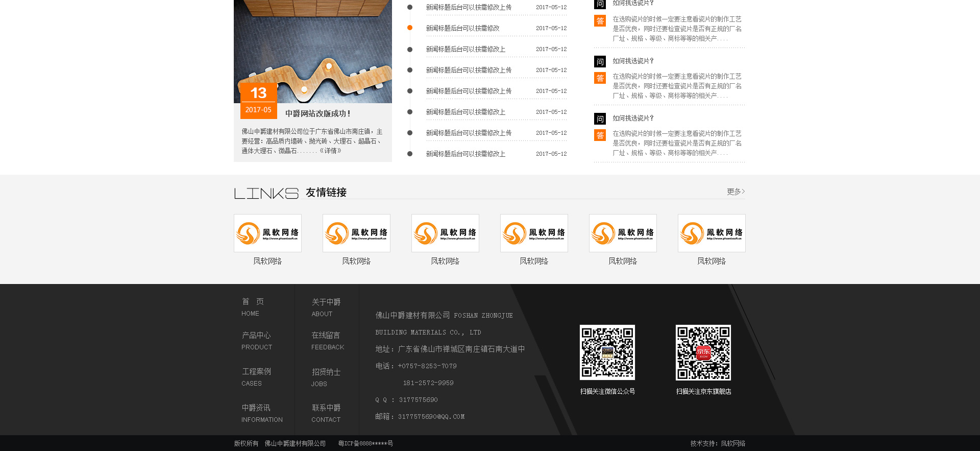
Task: Click the orange 答 icon in bottom FAQ
Action: (x=600, y=135)
